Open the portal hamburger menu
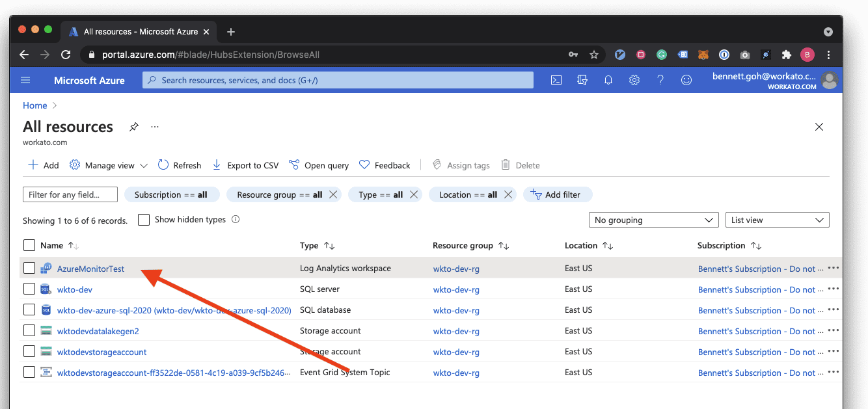Image resolution: width=868 pixels, height=409 pixels. tap(25, 80)
